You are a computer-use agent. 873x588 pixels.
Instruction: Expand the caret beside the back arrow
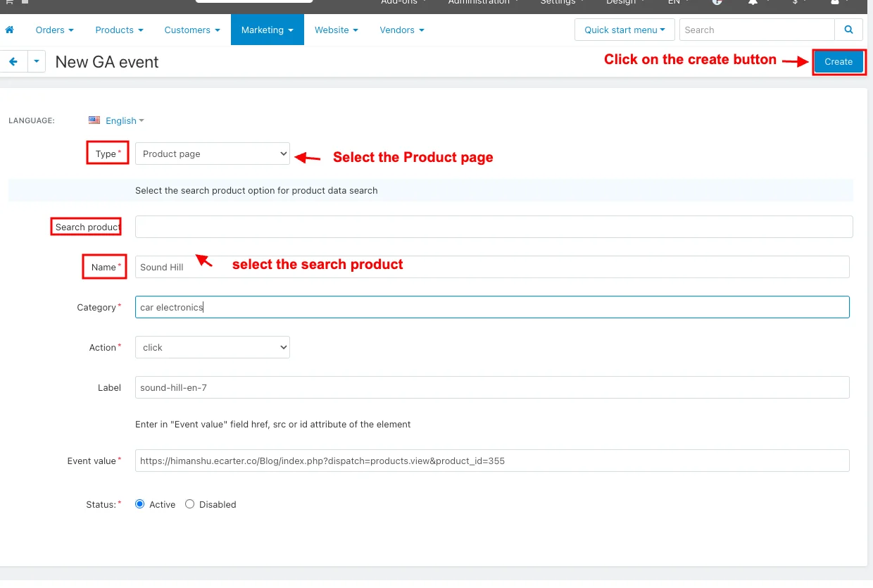pyautogui.click(x=37, y=62)
